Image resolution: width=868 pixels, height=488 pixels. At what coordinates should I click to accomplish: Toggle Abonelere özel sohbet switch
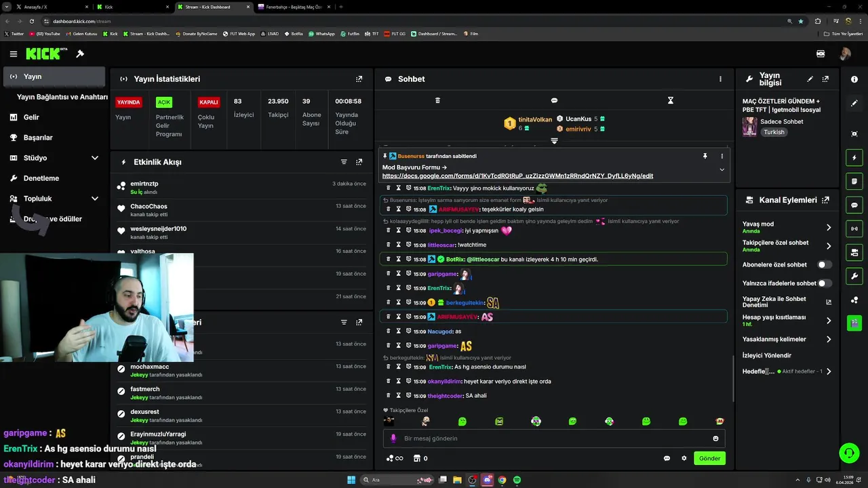825,265
